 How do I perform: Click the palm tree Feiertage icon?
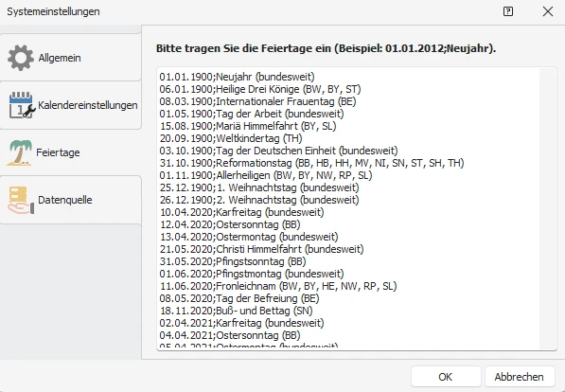20,152
